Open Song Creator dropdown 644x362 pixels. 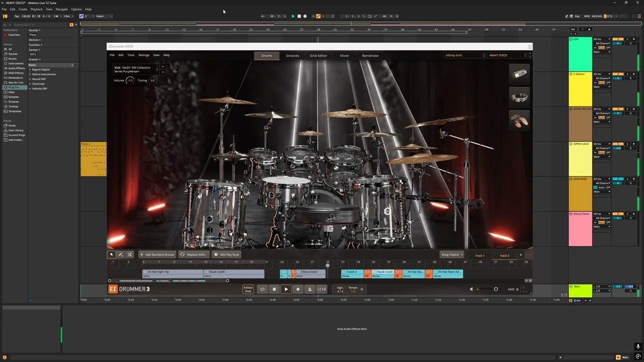452,254
